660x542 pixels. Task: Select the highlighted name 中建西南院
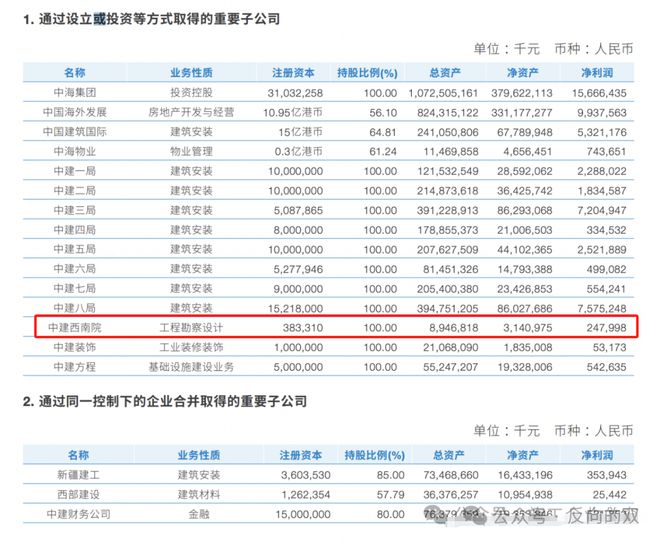75,327
